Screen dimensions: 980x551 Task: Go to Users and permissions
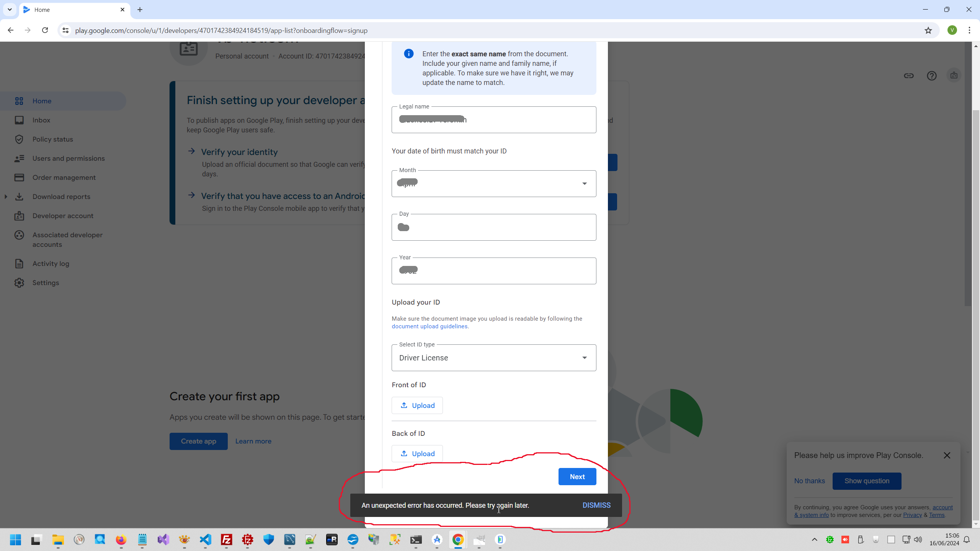(68, 158)
